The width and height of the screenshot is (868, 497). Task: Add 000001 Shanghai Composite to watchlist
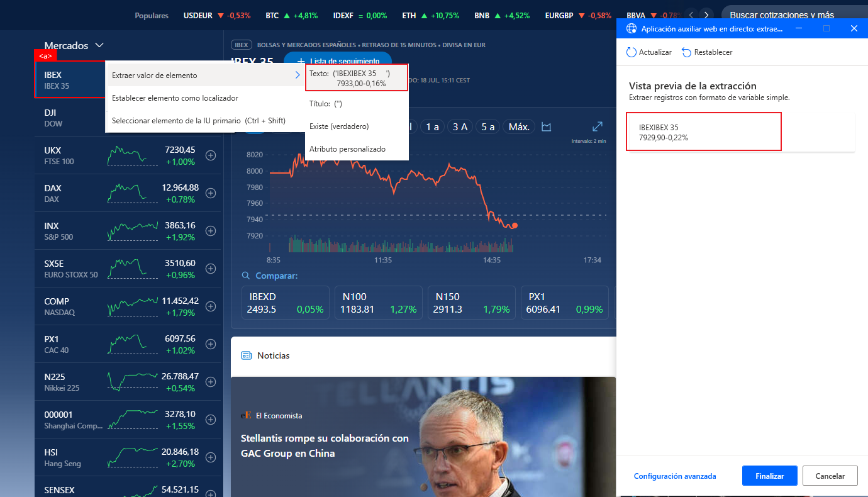click(x=211, y=420)
